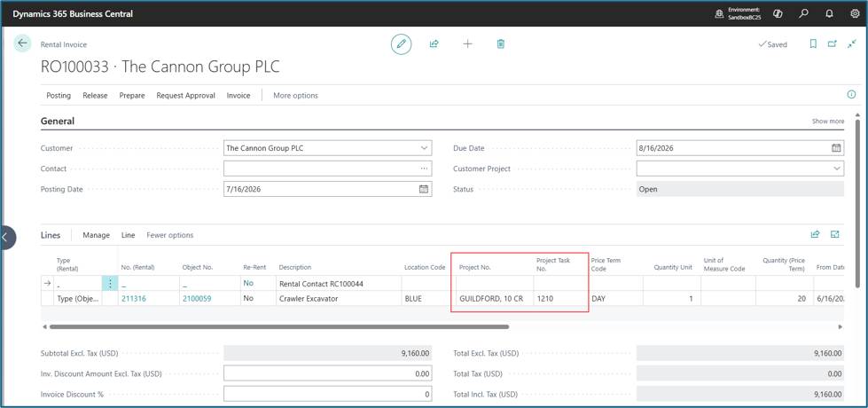
Task: Open the Due Date calendar picker
Action: (836, 148)
